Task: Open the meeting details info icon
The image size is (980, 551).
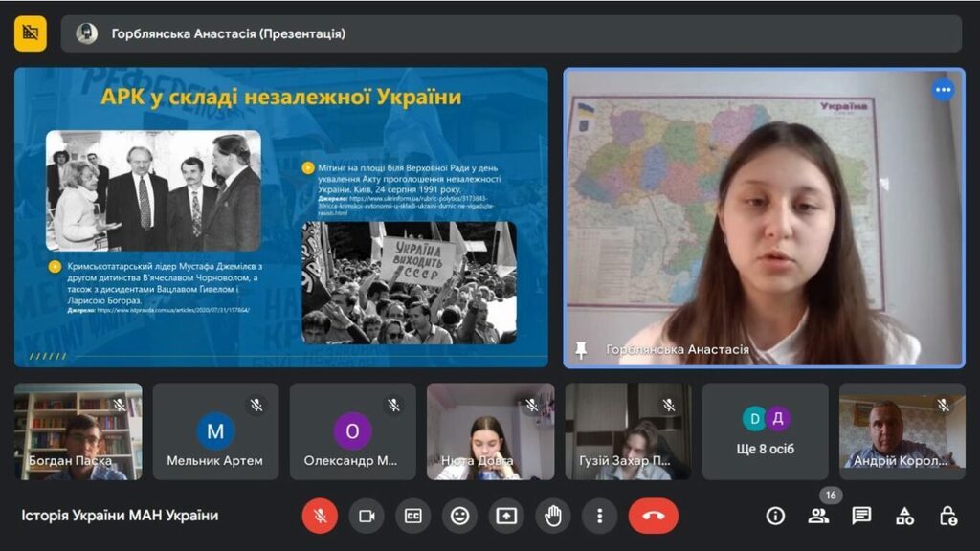Action: [x=775, y=516]
